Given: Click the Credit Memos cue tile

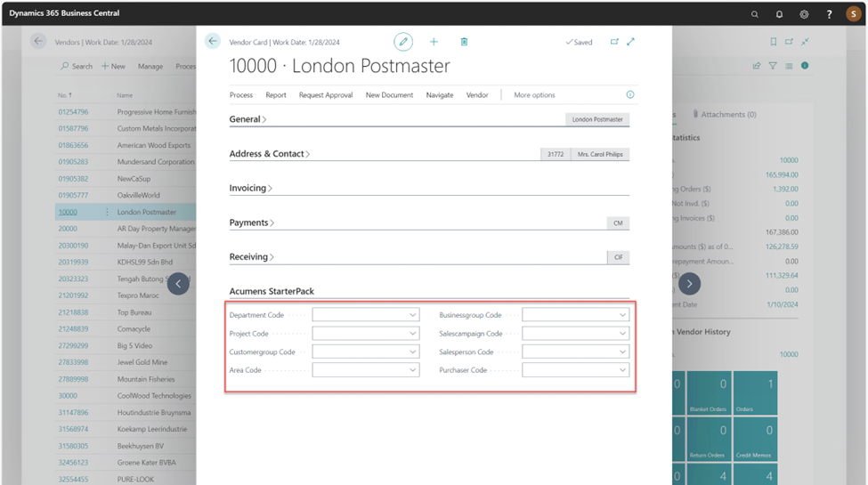Looking at the screenshot, I should [755, 439].
